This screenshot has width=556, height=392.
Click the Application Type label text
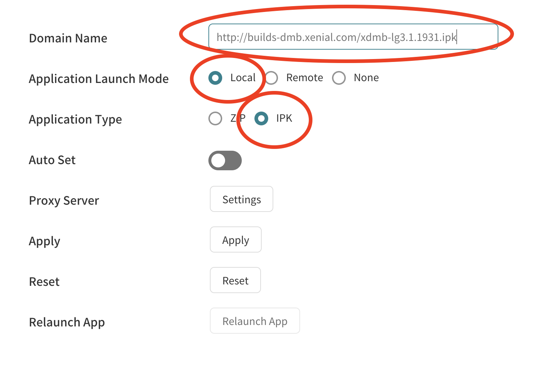[75, 120]
